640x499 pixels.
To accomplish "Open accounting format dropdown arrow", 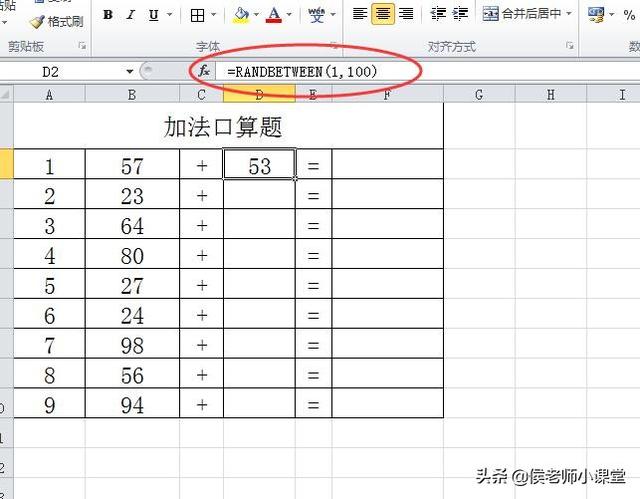I will click(611, 15).
